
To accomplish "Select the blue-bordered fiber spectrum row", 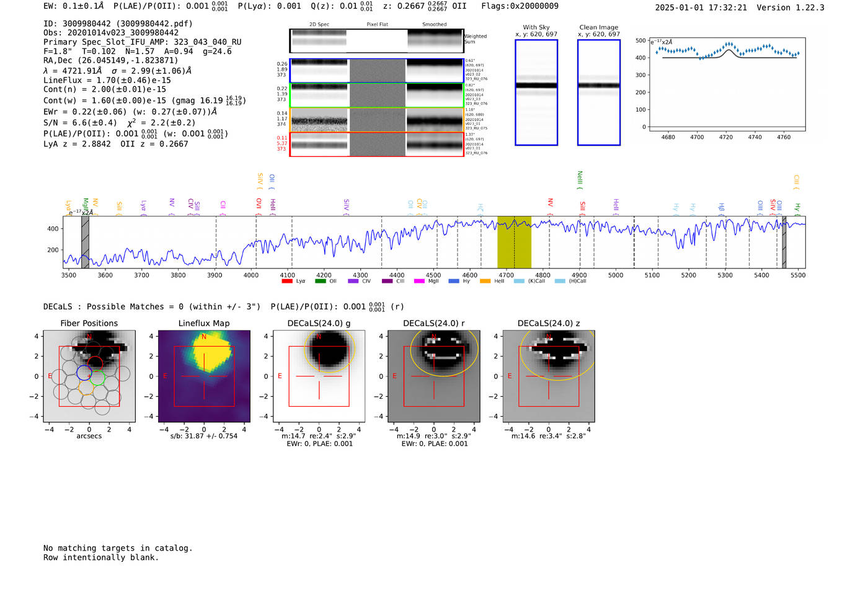I will (376, 71).
